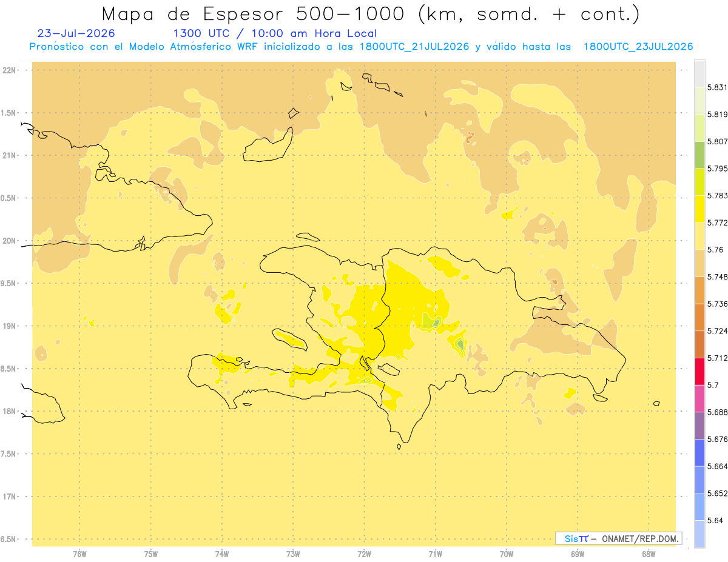Click the 19N latitude label
The height and width of the screenshot is (562, 728).
click(x=10, y=326)
